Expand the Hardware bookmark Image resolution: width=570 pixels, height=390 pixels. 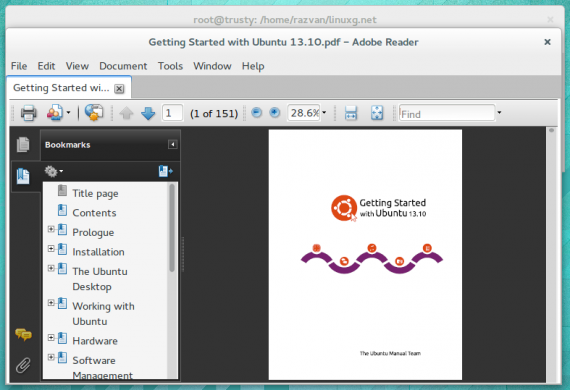(51, 338)
